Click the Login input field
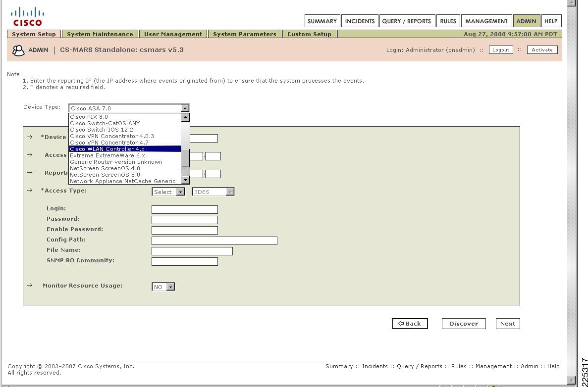 184,209
